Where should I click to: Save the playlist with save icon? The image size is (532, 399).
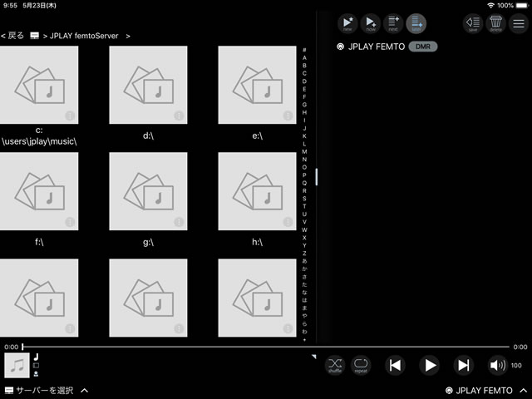tap(472, 23)
